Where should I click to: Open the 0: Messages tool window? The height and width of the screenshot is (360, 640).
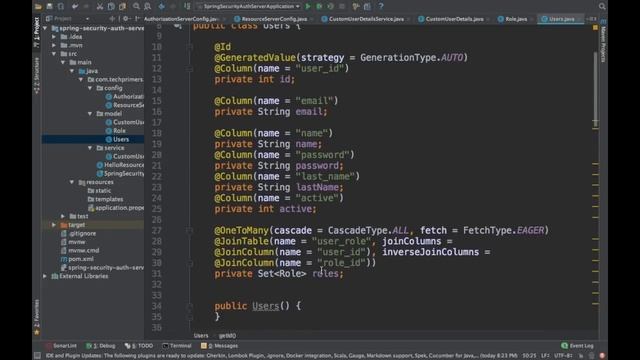[220, 346]
